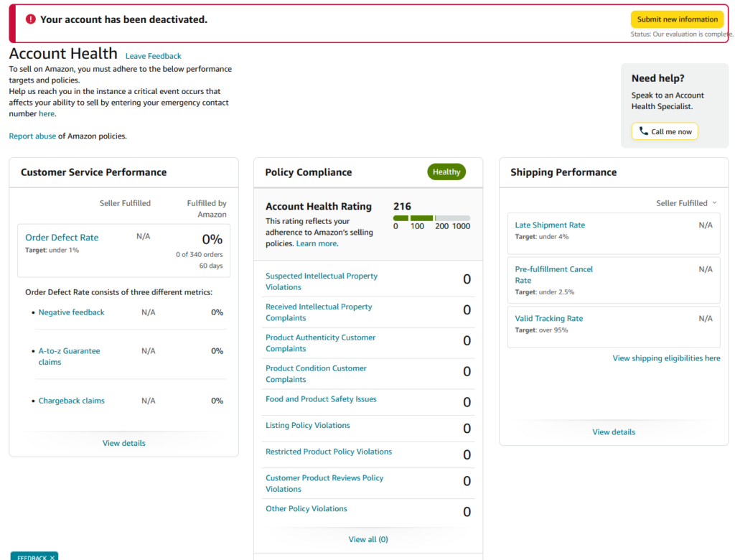Open Food and Product Safety Issues

pos(321,399)
